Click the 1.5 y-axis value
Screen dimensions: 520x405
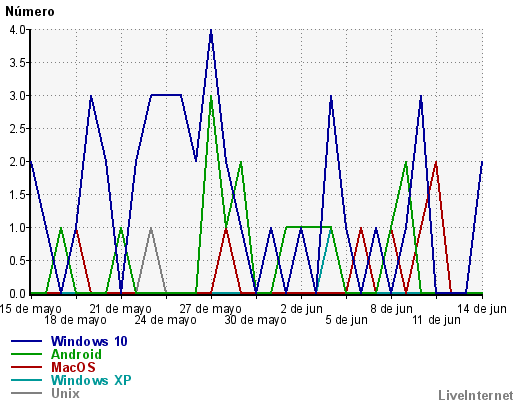17,195
